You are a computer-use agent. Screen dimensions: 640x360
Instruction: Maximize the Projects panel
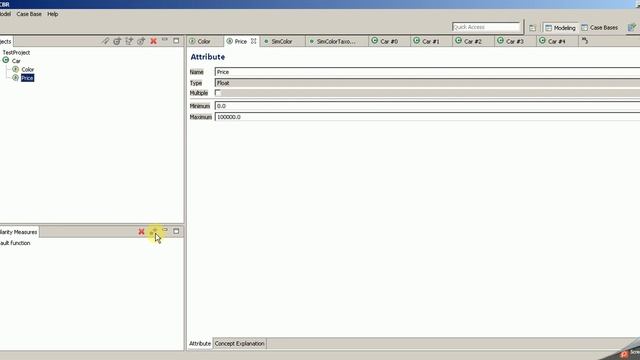pos(176,41)
